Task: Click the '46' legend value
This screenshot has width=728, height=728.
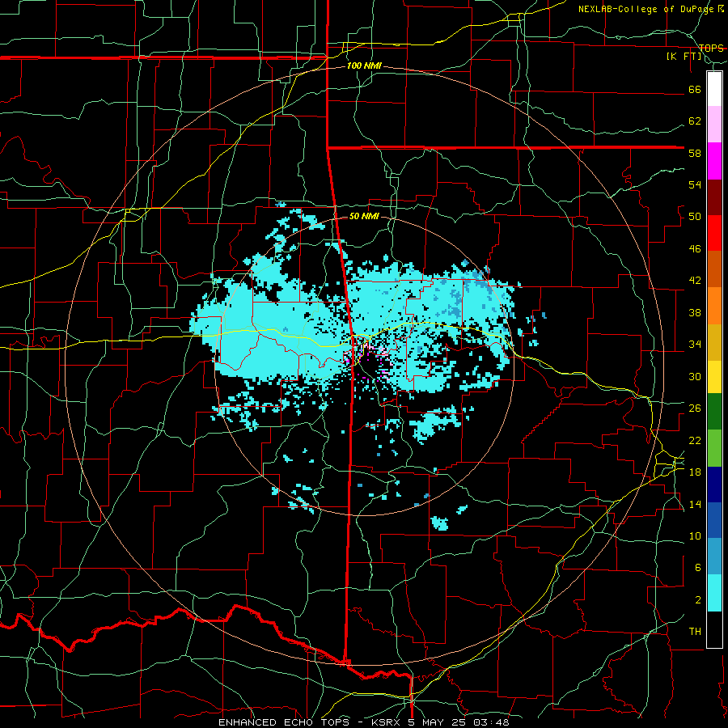Action: (695, 248)
